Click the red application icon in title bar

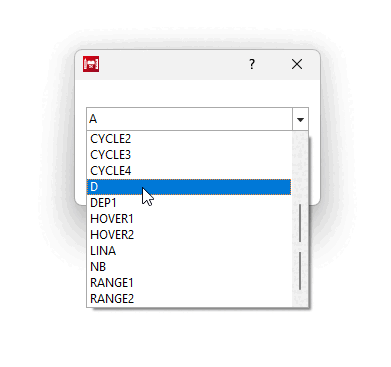(91, 64)
